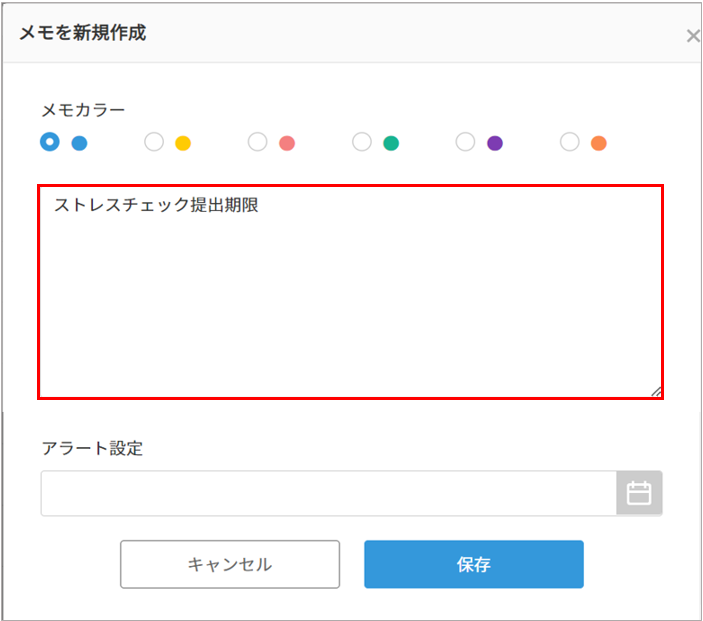
Task: Open the alert date calendar picker
Action: click(639, 493)
